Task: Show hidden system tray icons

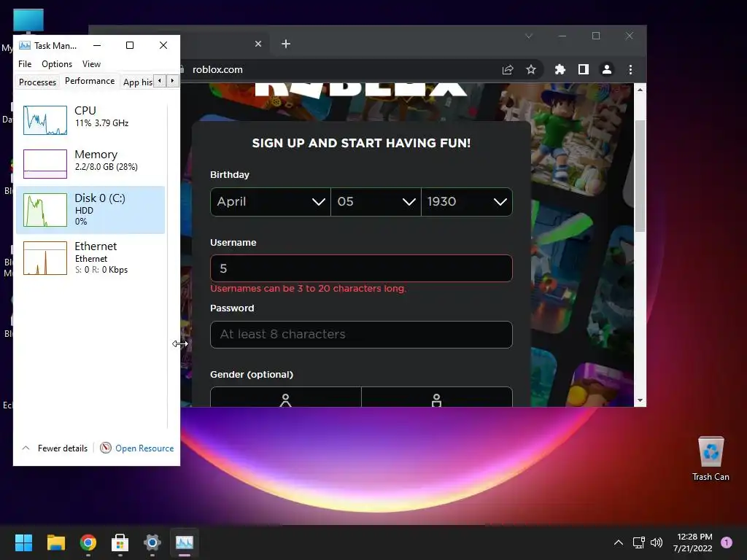Action: coord(619,542)
